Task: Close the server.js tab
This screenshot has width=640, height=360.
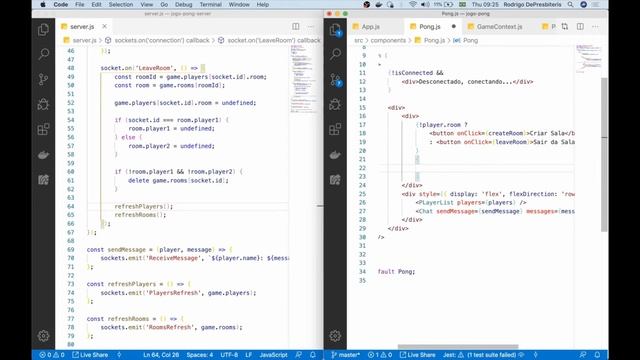Action: click(104, 26)
